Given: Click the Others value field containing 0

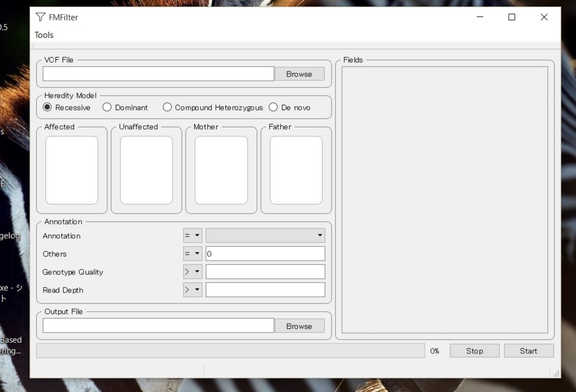Looking at the screenshot, I should click(265, 254).
